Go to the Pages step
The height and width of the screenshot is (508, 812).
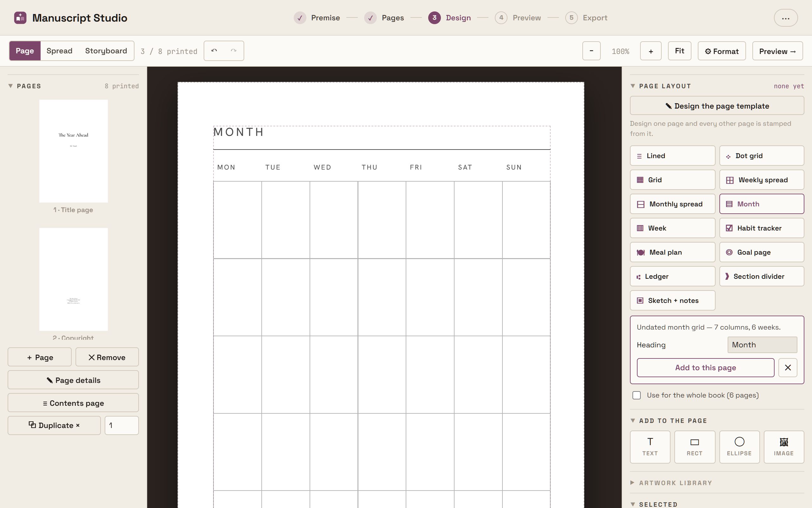[384, 18]
